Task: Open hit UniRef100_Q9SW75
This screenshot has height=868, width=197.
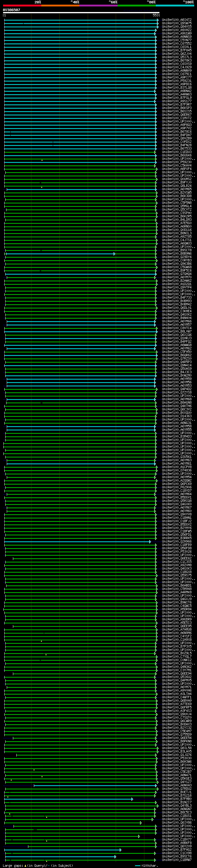Action: 176,23
